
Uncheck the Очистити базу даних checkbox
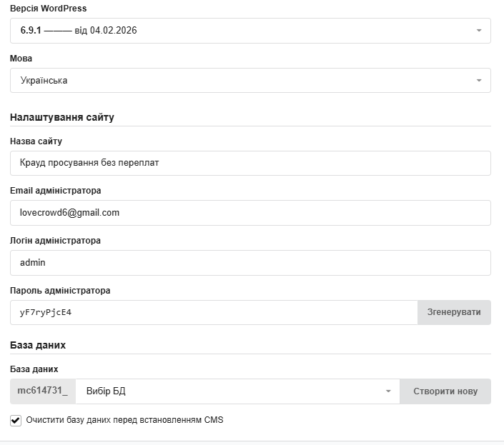click(x=16, y=420)
